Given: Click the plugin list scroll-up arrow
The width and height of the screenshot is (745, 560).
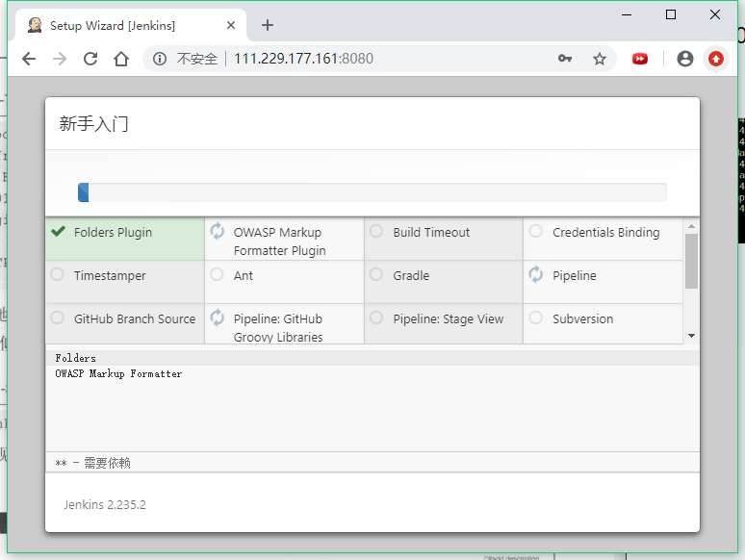Looking at the screenshot, I should (691, 226).
